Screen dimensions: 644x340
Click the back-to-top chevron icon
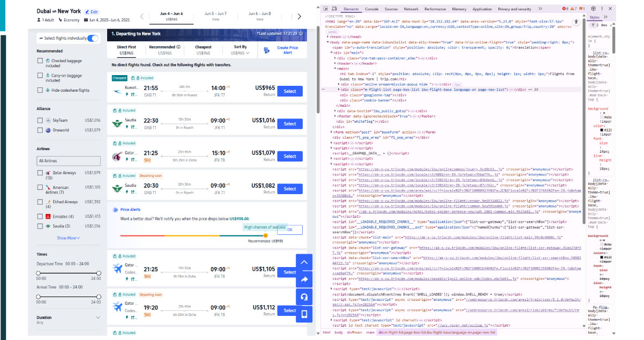tap(304, 262)
